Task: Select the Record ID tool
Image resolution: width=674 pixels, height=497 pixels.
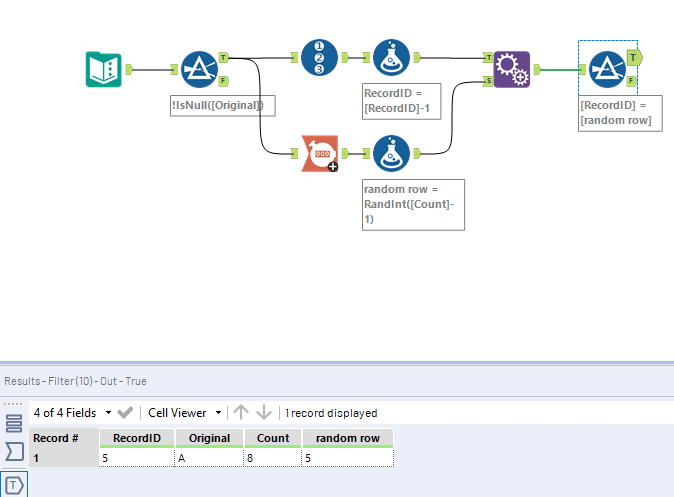Action: tap(319, 57)
